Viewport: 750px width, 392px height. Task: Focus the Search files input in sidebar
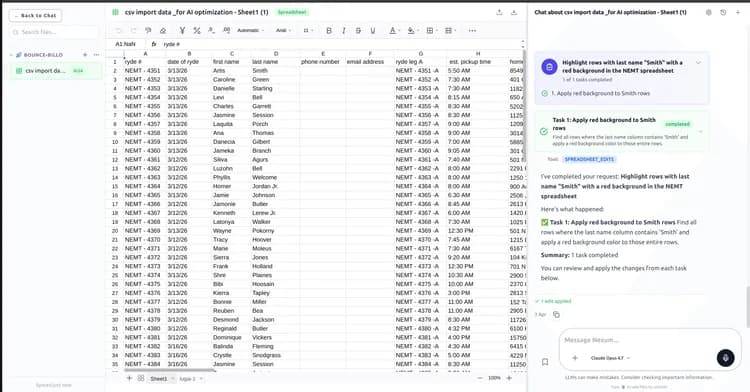[54, 32]
